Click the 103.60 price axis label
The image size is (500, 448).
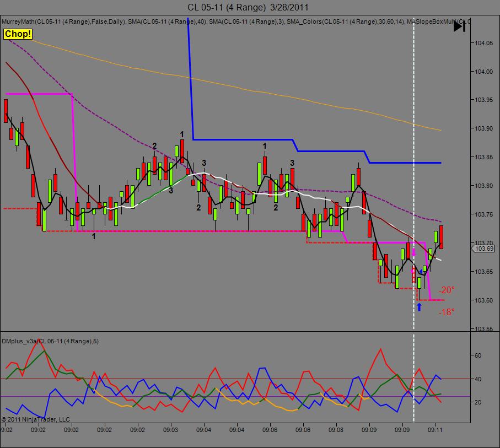pos(483,300)
